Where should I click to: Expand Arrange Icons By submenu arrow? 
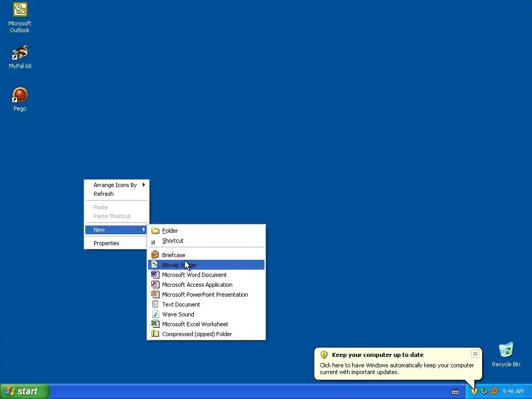click(144, 185)
